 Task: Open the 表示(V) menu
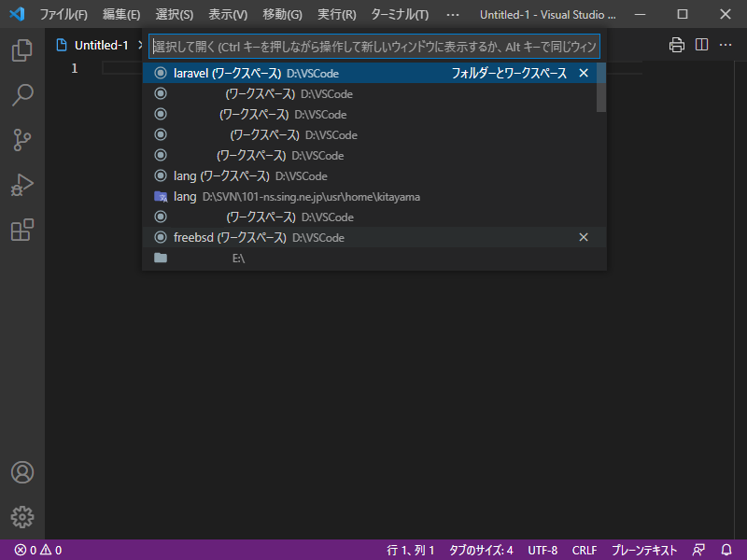coord(228,14)
